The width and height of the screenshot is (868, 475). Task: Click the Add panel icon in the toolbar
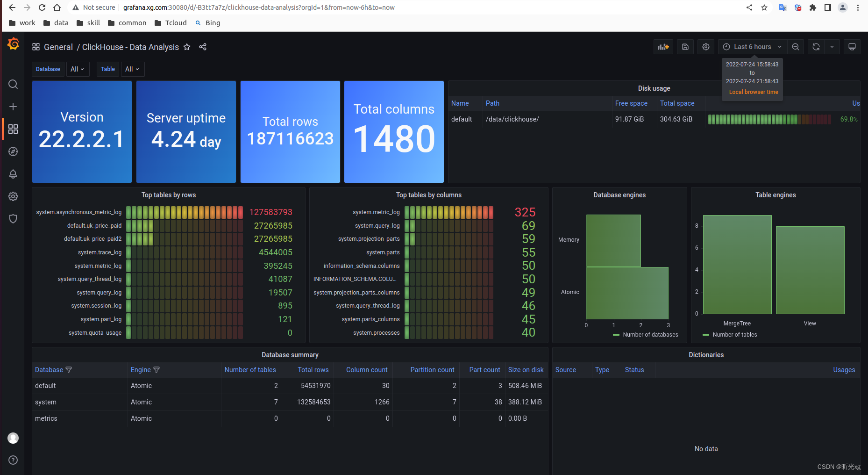pos(663,47)
